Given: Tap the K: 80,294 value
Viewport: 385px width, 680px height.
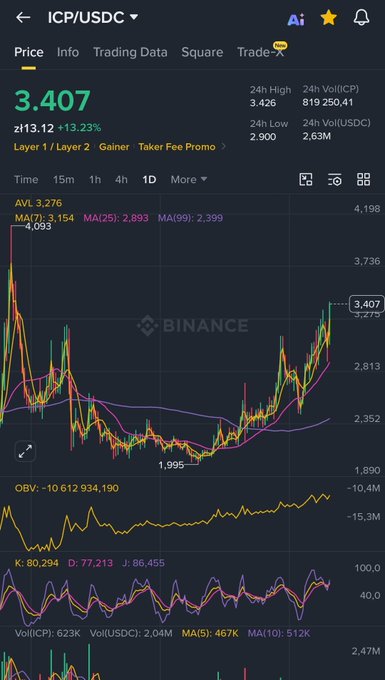Looking at the screenshot, I should (36, 563).
